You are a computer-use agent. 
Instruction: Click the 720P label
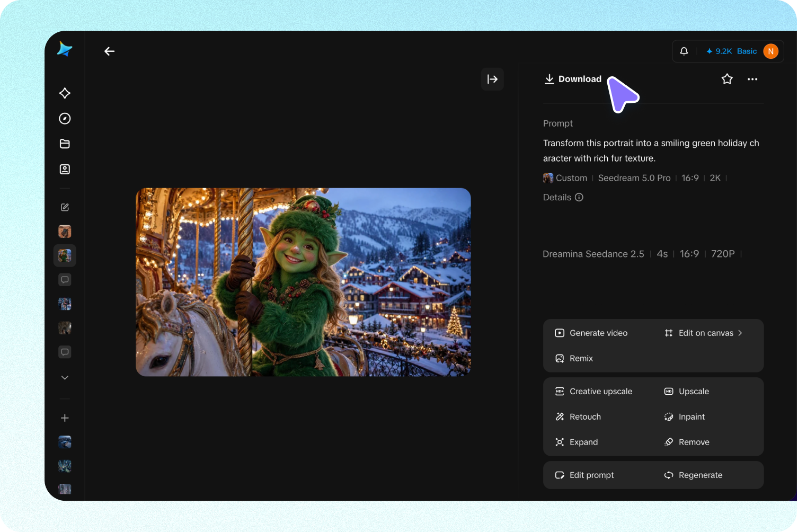(723, 254)
